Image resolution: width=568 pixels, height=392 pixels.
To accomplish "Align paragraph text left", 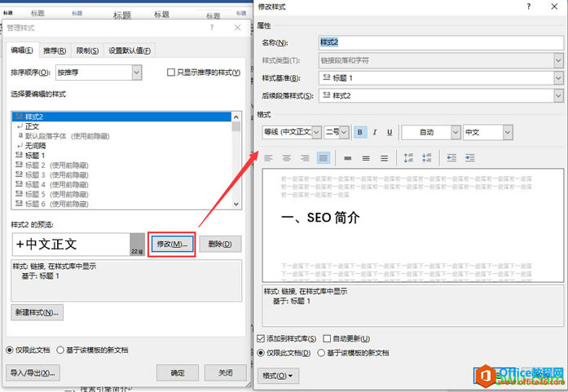I will click(x=268, y=158).
